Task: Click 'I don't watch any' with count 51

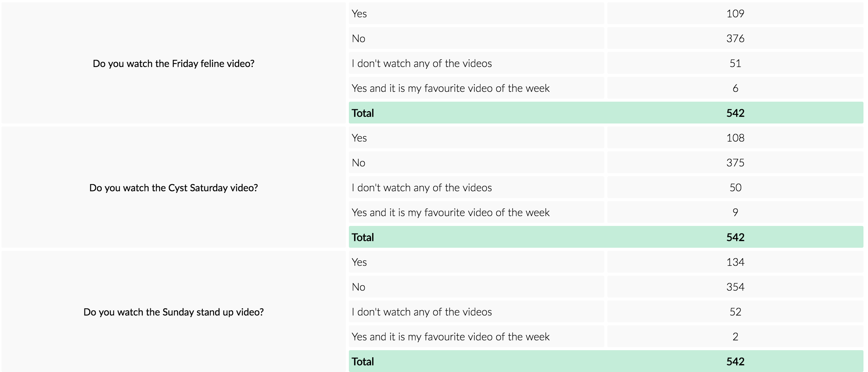Action: (x=422, y=63)
